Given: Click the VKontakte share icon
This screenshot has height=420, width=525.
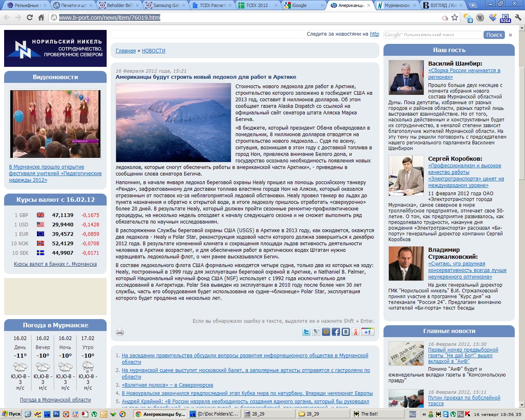Looking at the screenshot, I should coord(346,332).
